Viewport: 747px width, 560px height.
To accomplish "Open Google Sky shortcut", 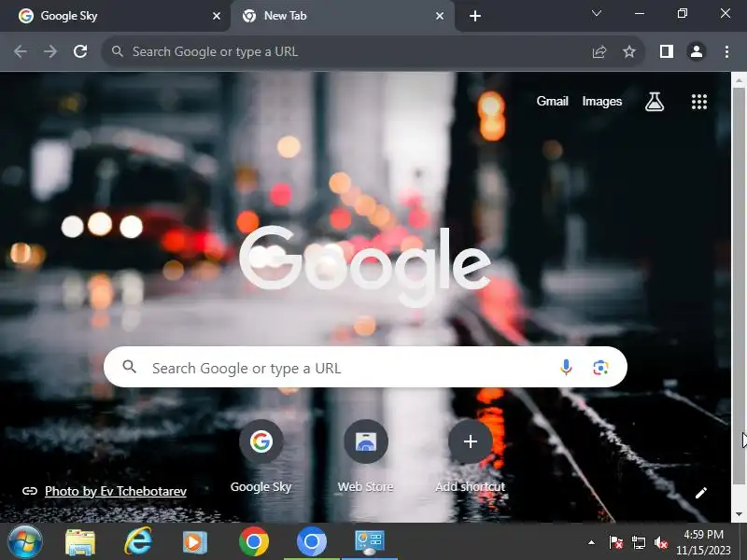I will 261,456.
